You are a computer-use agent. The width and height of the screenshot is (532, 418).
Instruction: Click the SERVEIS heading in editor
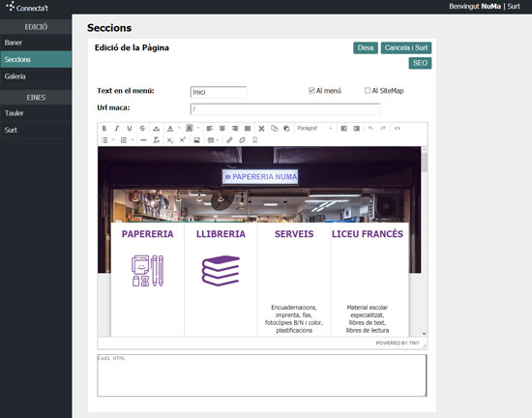point(294,234)
